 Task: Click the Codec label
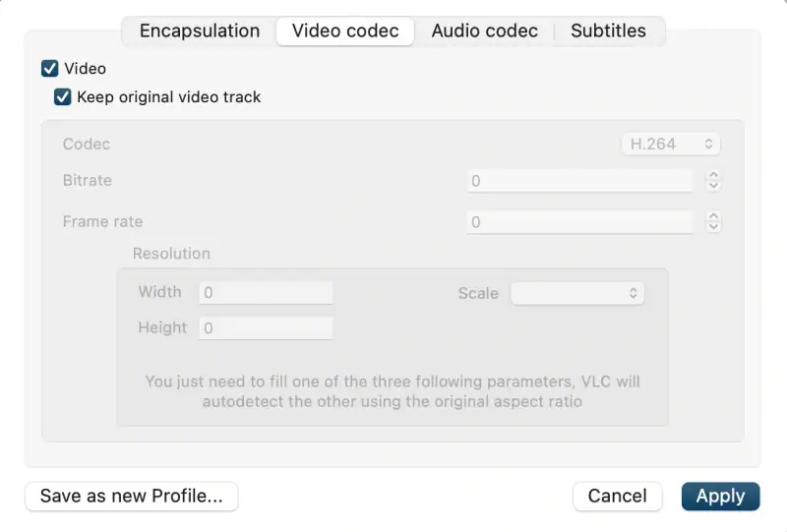point(87,144)
